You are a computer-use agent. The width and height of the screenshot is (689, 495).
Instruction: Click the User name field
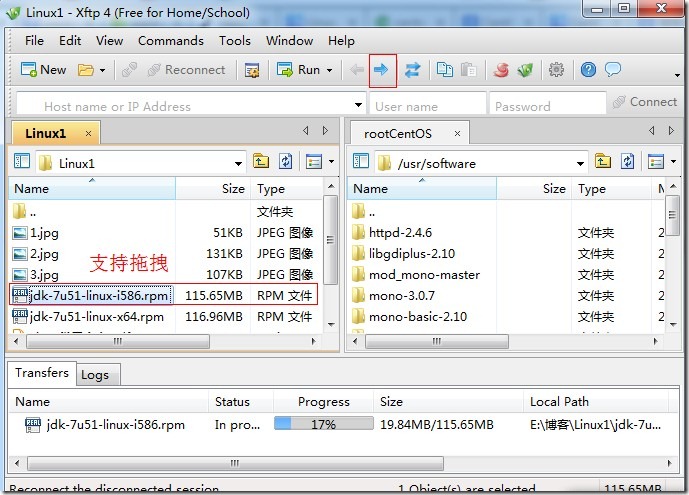tap(428, 105)
